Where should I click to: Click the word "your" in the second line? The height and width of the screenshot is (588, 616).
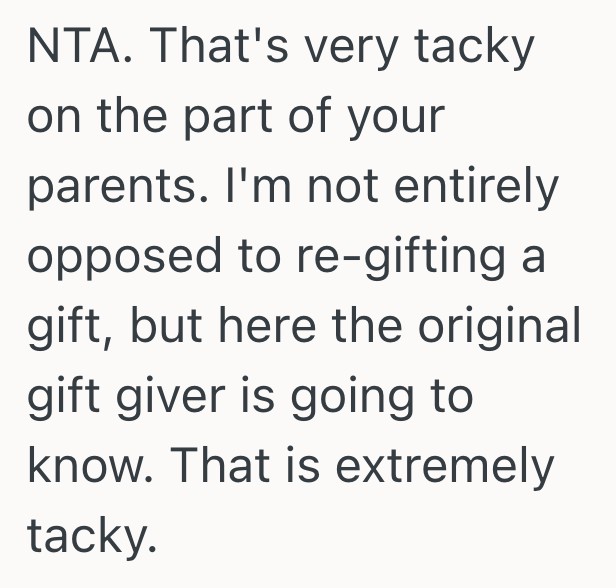[395, 118]
